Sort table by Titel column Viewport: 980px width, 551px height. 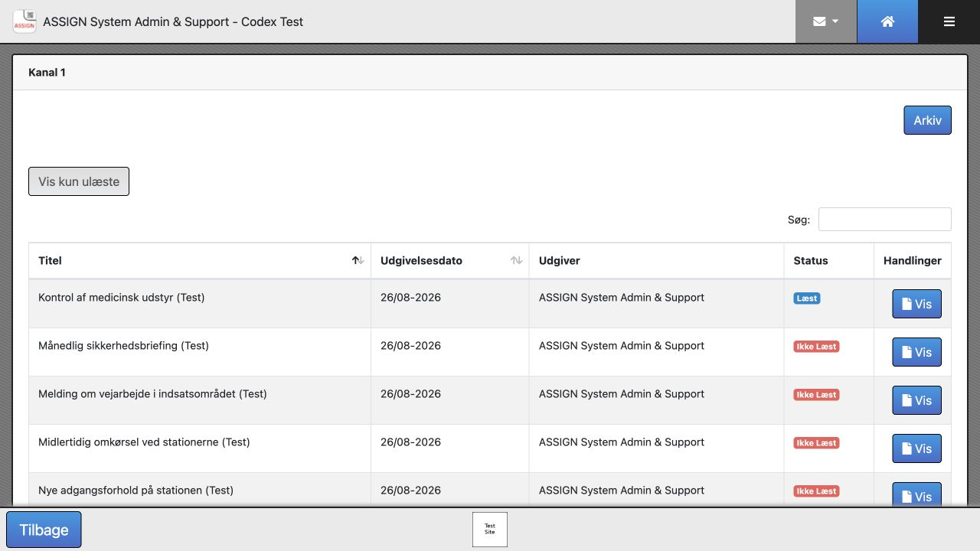click(x=200, y=260)
